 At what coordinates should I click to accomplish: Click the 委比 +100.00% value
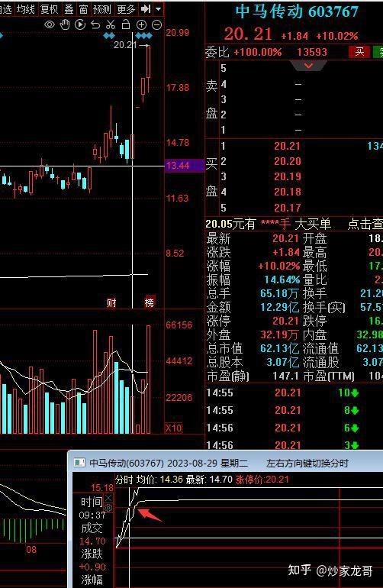[x=257, y=52]
